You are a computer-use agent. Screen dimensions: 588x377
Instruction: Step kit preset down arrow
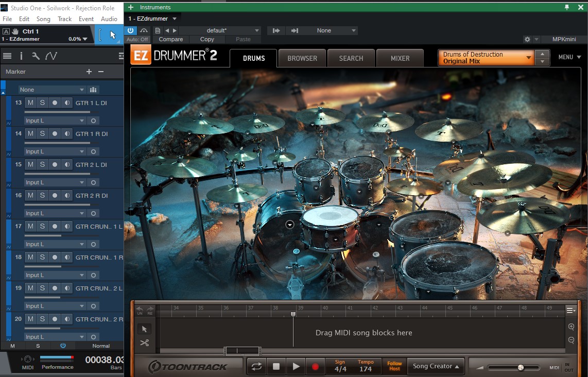click(542, 62)
